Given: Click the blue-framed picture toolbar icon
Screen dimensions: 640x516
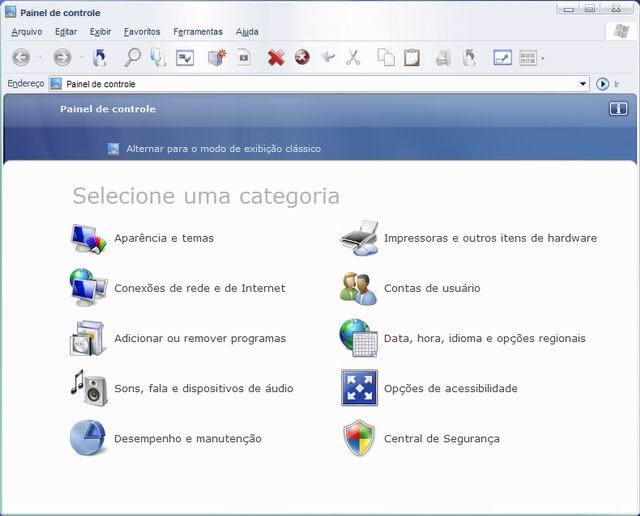Looking at the screenshot, I should tap(502, 58).
